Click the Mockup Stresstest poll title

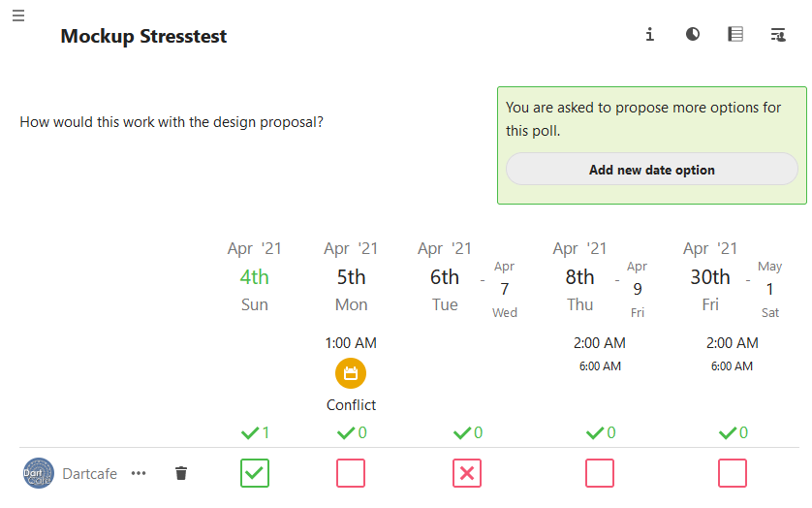(x=143, y=36)
